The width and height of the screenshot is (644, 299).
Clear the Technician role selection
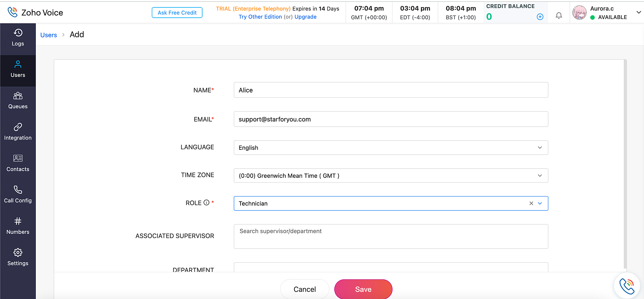tap(531, 203)
